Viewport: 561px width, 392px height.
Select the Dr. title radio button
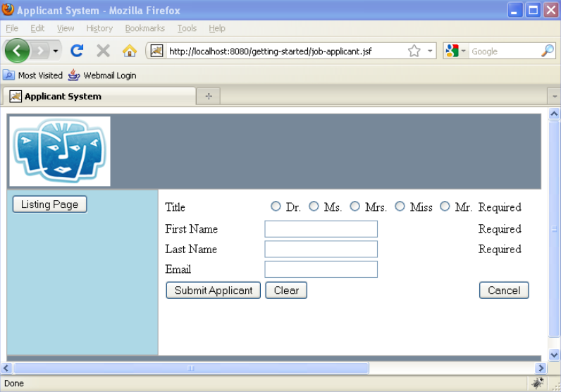pos(276,207)
